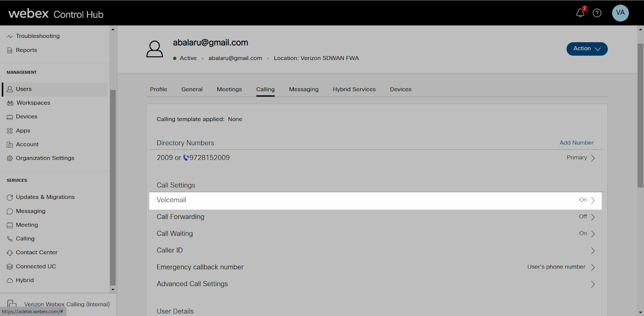The width and height of the screenshot is (644, 316).
Task: Click the Devices icon in sidebar
Action: tap(10, 117)
